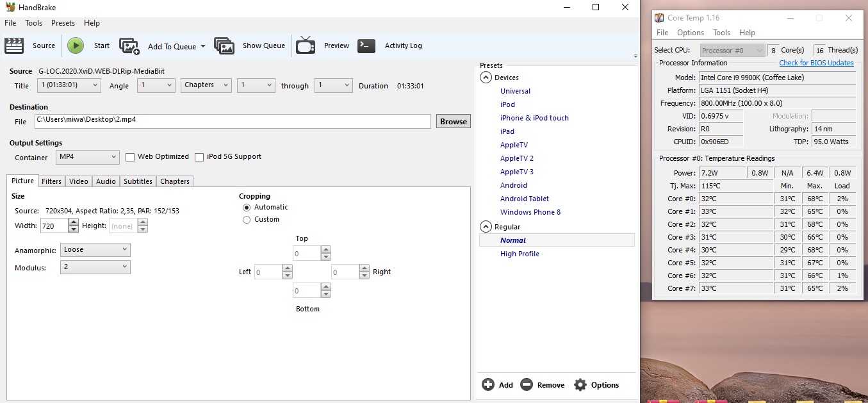Open the Activity Log terminal icon
The image size is (868, 403).
click(x=366, y=45)
